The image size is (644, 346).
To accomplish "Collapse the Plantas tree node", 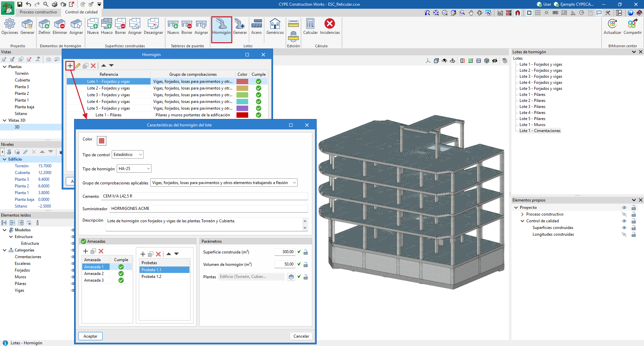I will point(5,67).
